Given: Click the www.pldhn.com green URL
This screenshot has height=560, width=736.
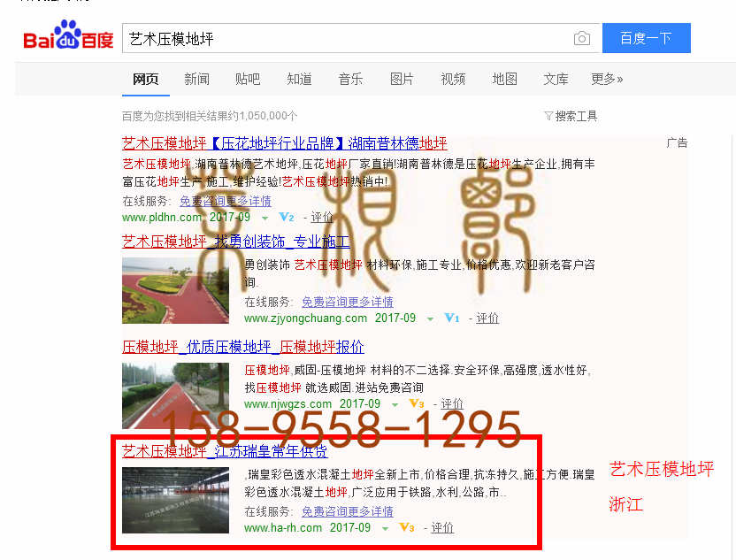Looking at the screenshot, I should [x=162, y=218].
